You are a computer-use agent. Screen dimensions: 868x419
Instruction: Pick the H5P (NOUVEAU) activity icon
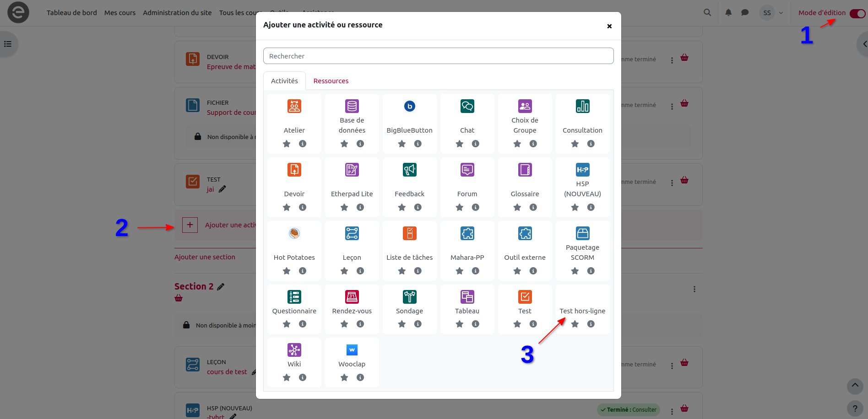click(582, 170)
